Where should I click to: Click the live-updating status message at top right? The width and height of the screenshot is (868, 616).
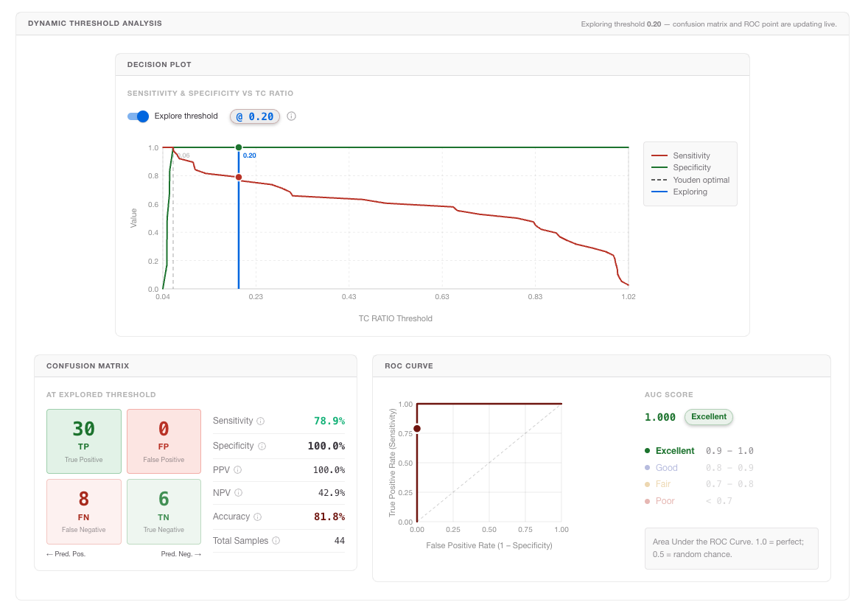point(709,24)
